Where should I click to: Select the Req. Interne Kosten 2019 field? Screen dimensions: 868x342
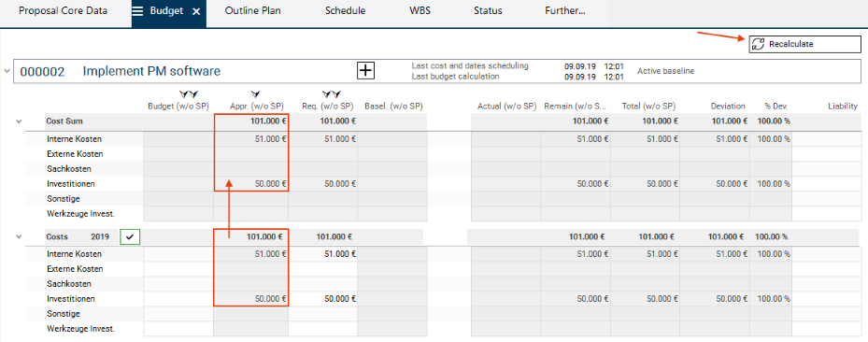322,254
